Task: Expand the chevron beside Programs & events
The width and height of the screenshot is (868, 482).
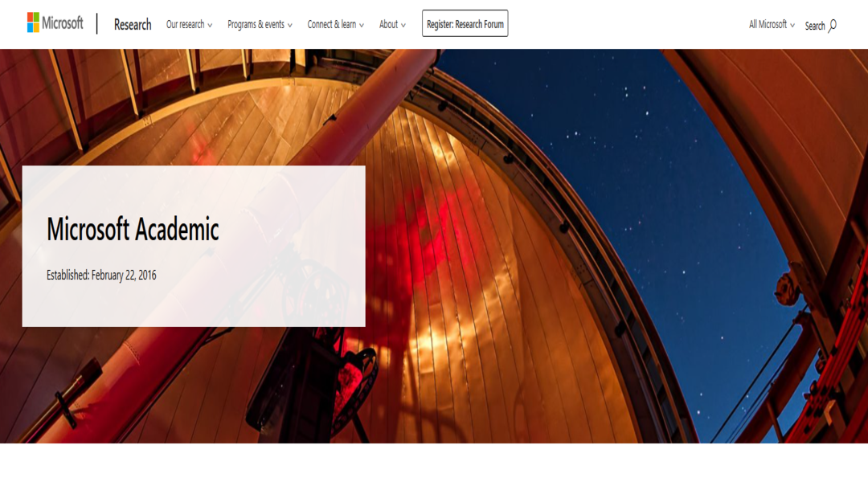Action: pos(289,26)
